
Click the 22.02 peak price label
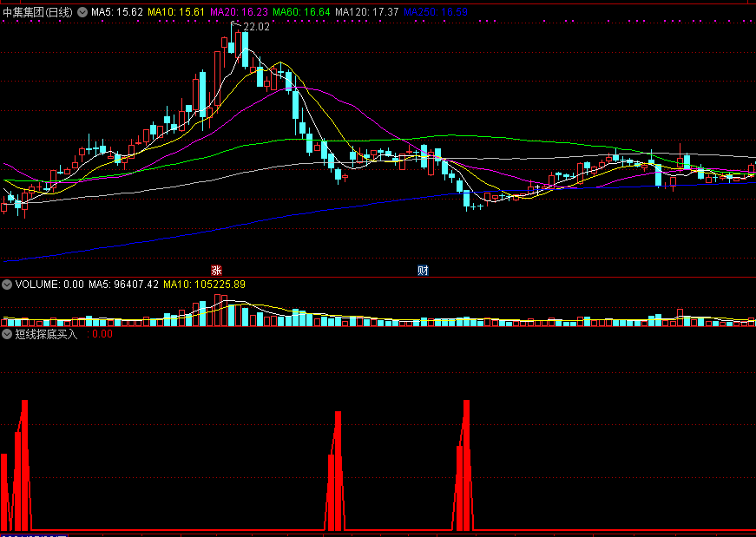pos(256,27)
